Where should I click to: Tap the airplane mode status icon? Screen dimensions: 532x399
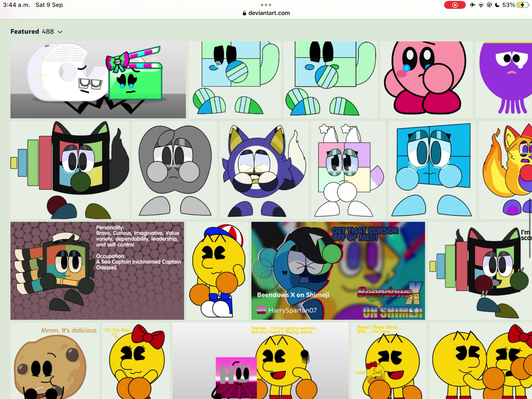tap(472, 5)
